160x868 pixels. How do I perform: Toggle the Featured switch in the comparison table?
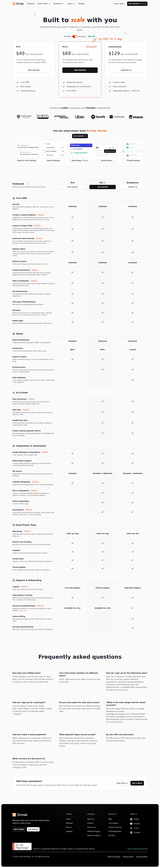pos(27,184)
